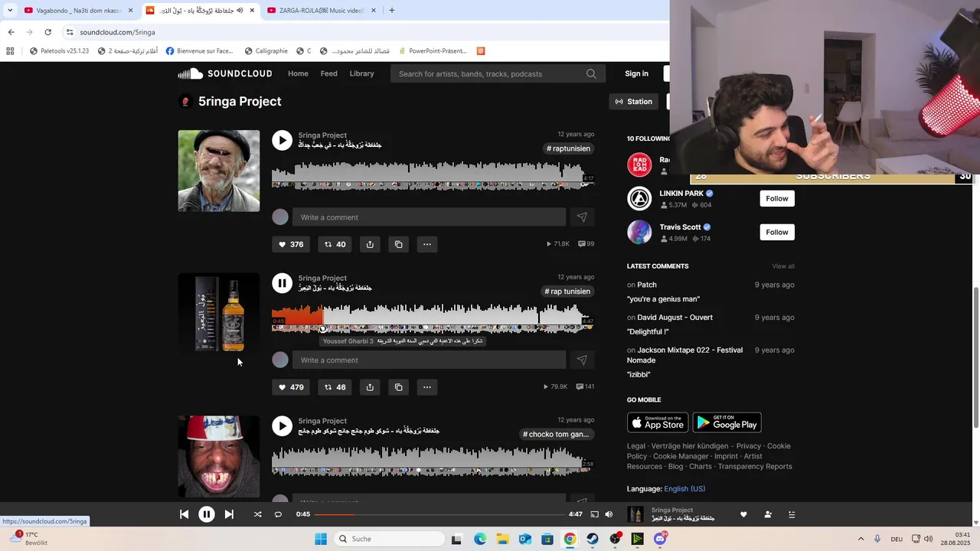Open Get it on Google Play badge
The image size is (980, 551).
pyautogui.click(x=727, y=422)
